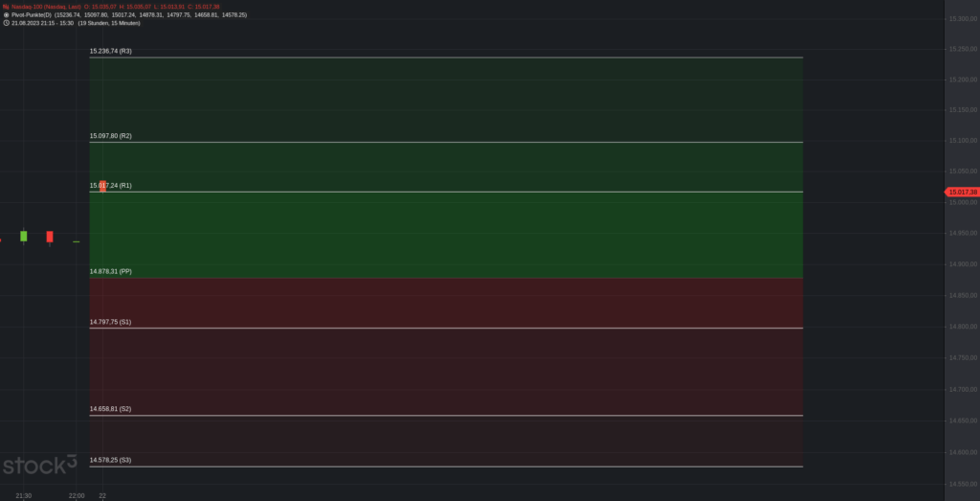The height and width of the screenshot is (501, 980).
Task: Click the 22:00 label on the time axis
Action: (x=77, y=496)
